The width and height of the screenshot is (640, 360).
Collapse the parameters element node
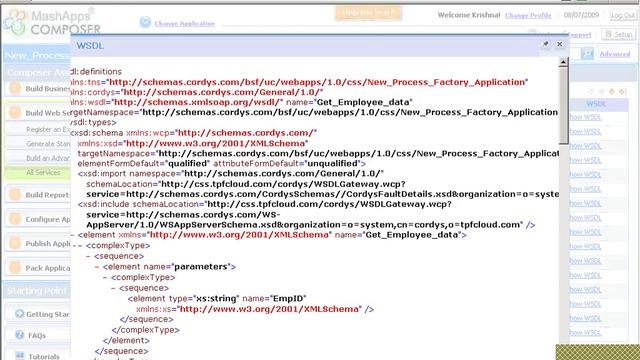click(x=97, y=267)
